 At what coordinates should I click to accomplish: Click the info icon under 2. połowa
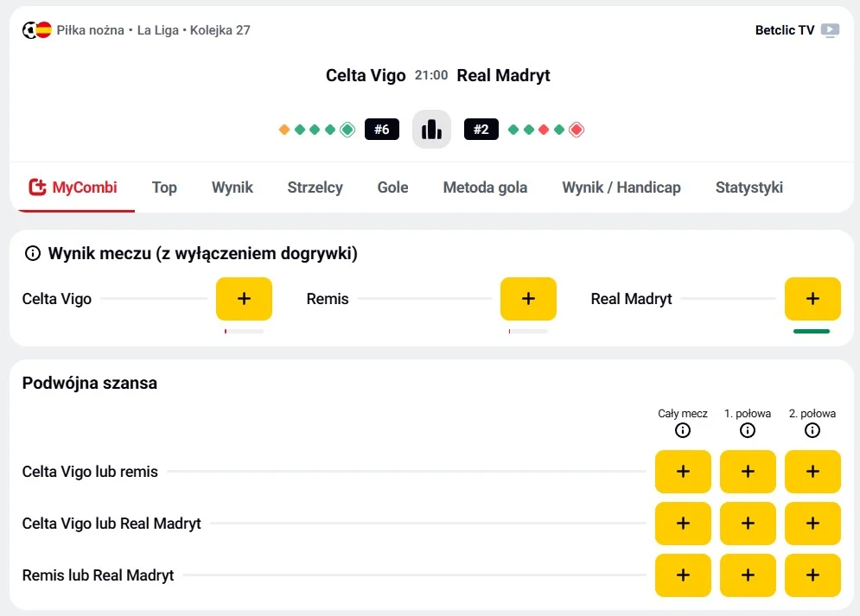click(812, 429)
